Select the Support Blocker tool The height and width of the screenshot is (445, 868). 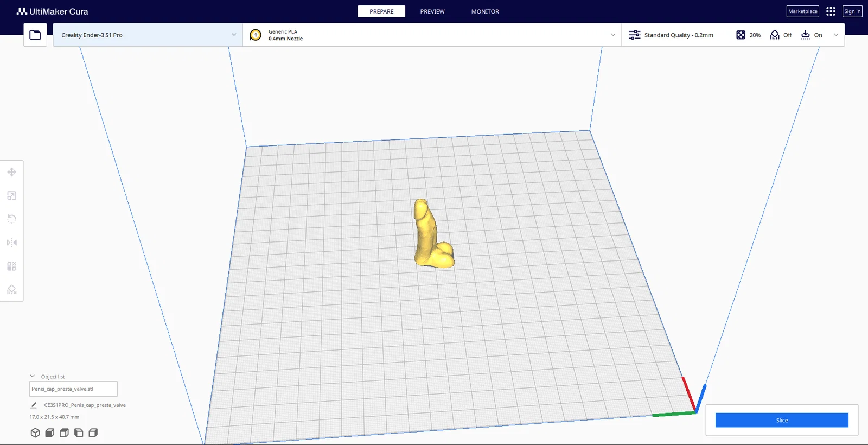click(11, 289)
